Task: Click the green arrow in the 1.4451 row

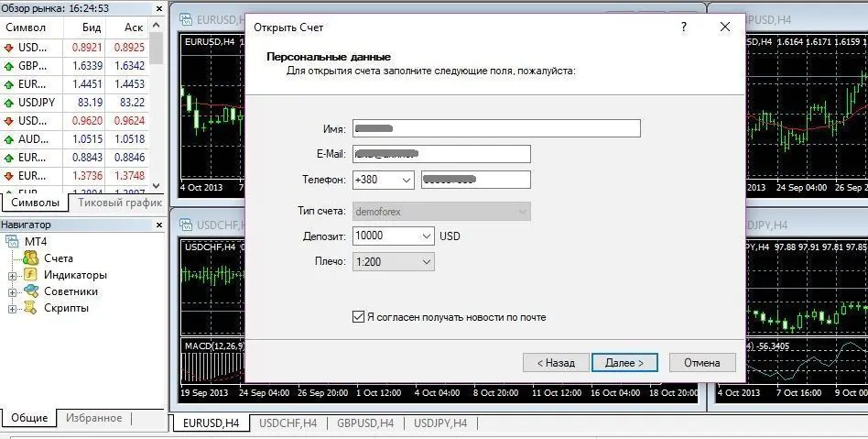Action: [x=8, y=84]
